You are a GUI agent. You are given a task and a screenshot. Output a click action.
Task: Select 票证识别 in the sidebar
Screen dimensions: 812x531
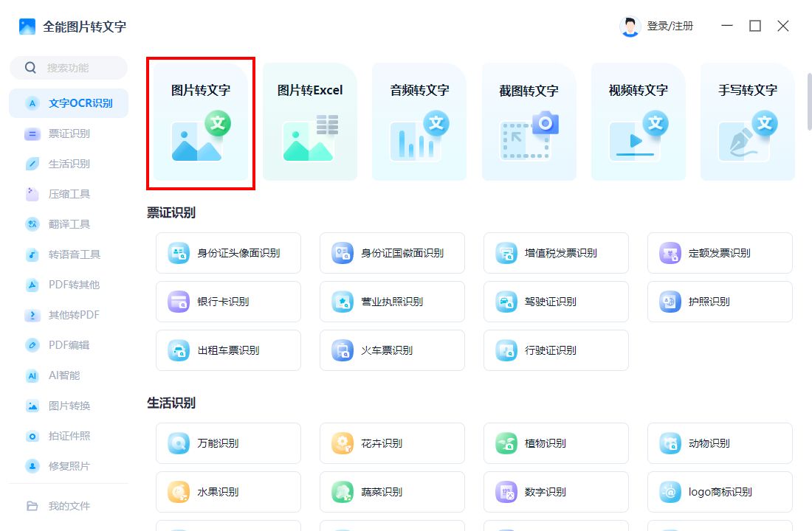(x=69, y=133)
